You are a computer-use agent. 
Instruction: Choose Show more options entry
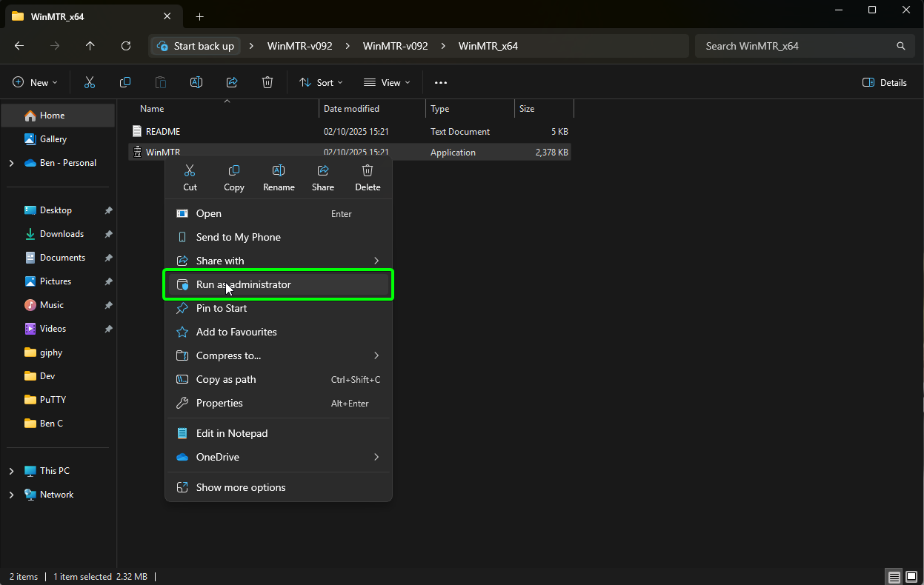[241, 487]
